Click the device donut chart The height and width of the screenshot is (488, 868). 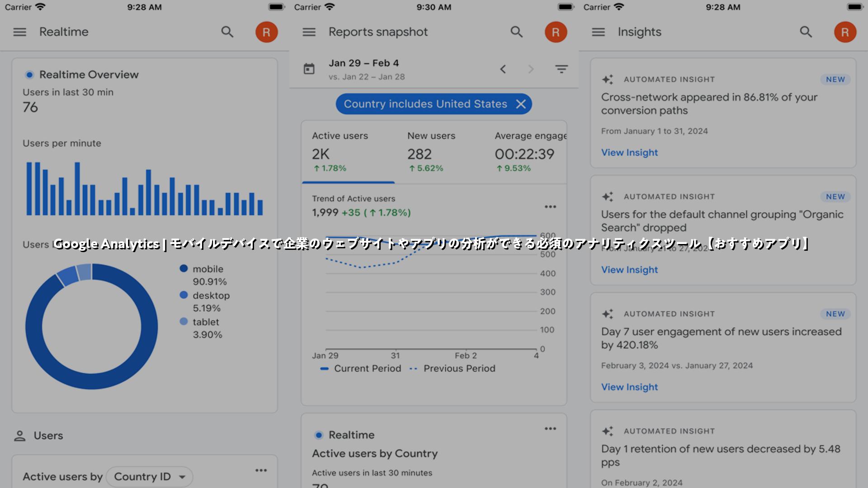pyautogui.click(x=92, y=326)
